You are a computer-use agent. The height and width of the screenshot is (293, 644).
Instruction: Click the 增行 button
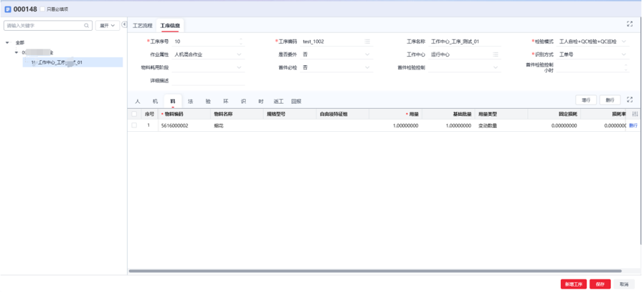[586, 100]
